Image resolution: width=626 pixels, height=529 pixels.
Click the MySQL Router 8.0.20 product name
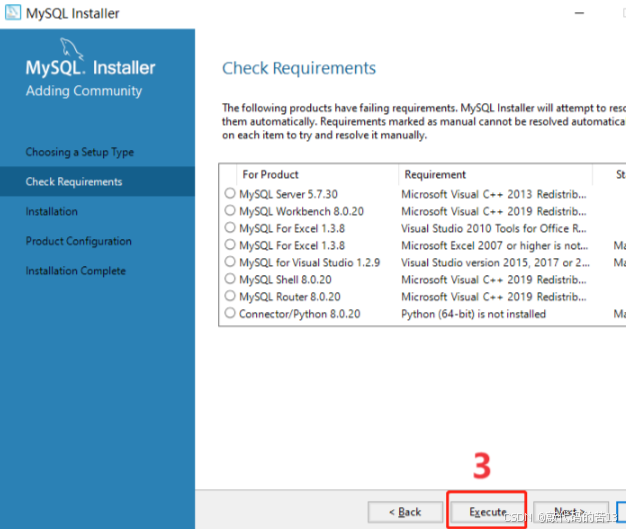click(290, 297)
